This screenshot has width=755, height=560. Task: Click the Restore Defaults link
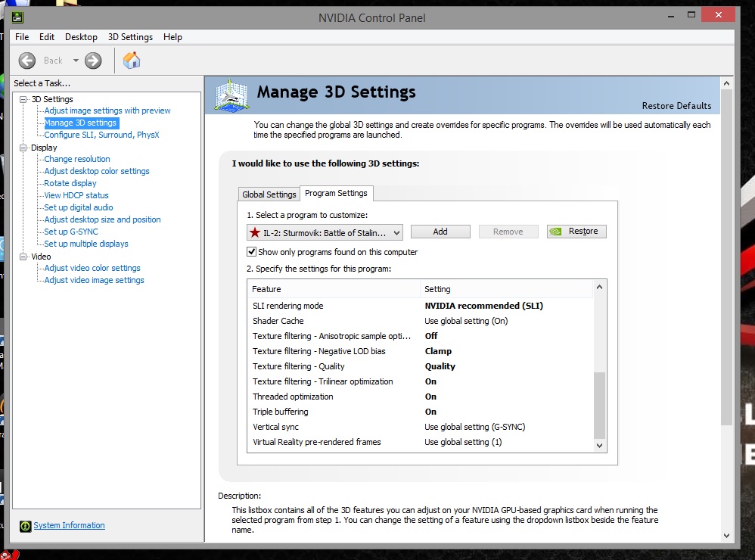(x=676, y=106)
